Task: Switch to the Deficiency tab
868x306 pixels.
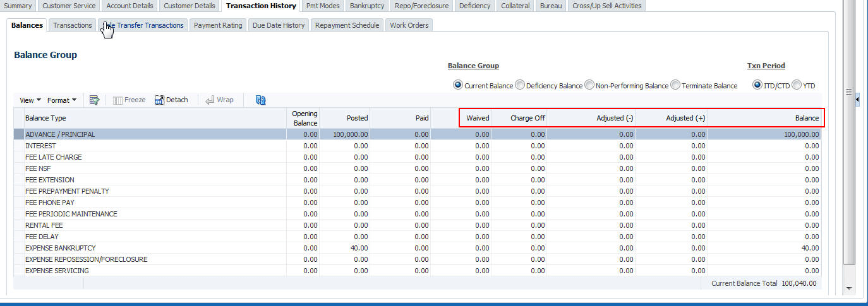Action: click(474, 6)
